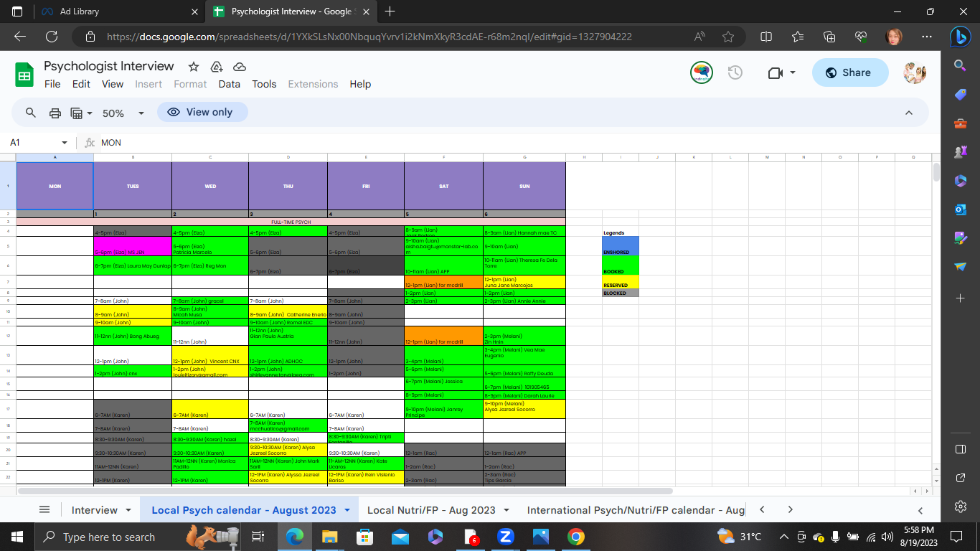Open the Google account avatar
The height and width of the screenshot is (551, 980).
[x=915, y=72]
